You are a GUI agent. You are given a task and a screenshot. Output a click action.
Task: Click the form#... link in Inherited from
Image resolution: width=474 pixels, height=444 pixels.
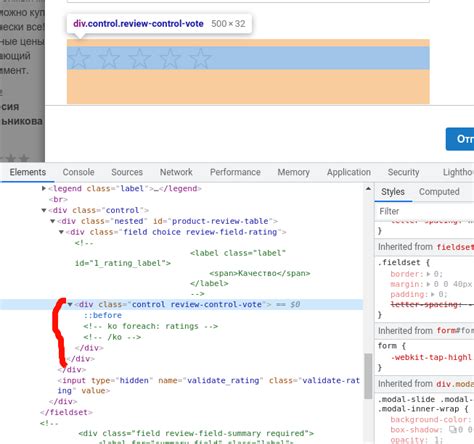coord(455,331)
